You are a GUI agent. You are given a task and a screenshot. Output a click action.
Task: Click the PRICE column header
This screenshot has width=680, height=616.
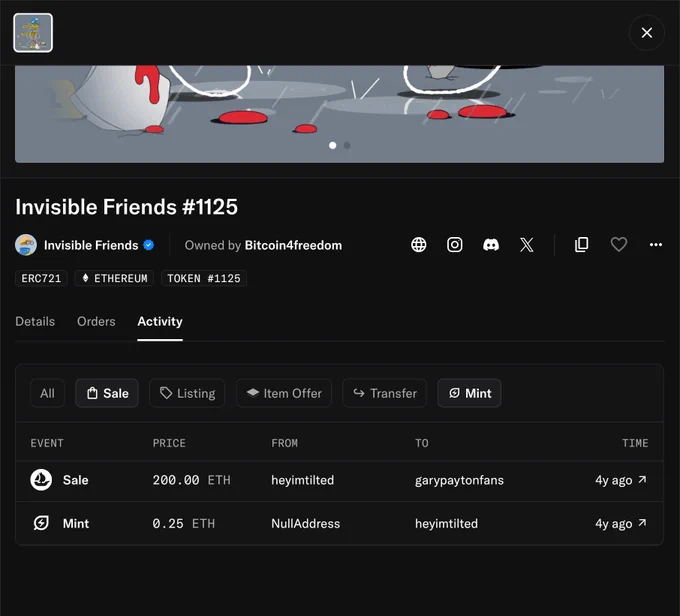(169, 443)
